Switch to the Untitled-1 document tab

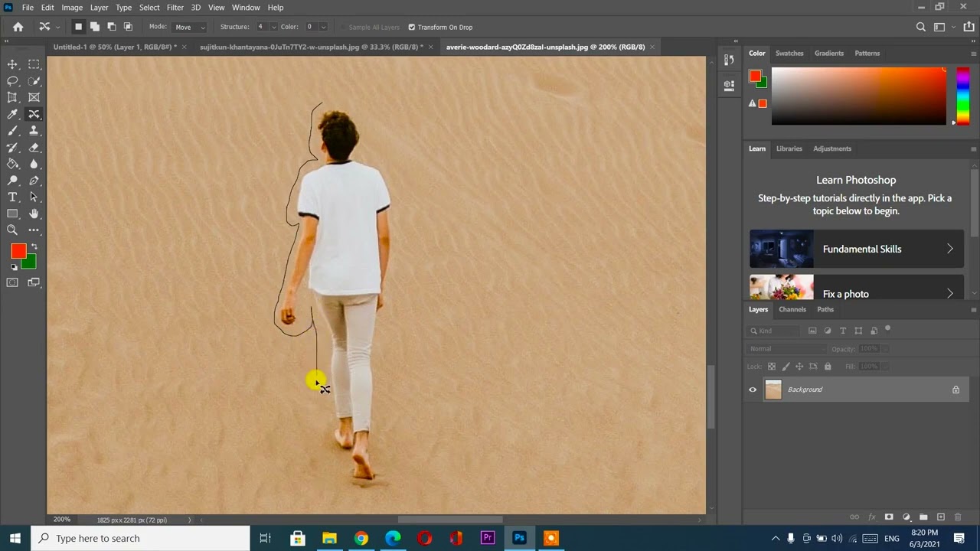pos(115,47)
